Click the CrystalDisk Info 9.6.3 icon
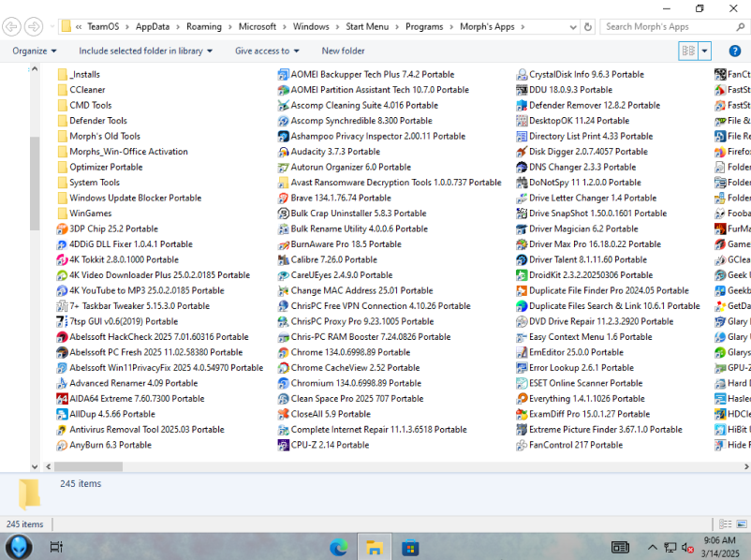The height and width of the screenshot is (560, 751). [522, 74]
